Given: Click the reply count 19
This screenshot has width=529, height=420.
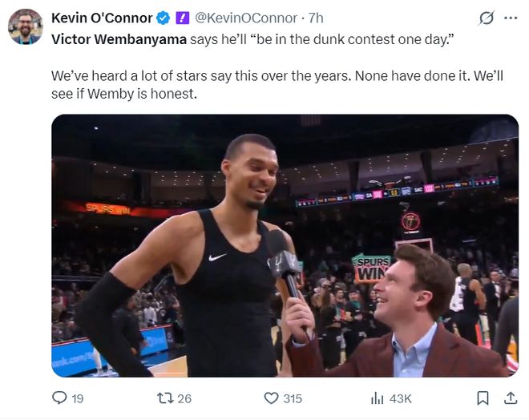Looking at the screenshot, I should (77, 398).
